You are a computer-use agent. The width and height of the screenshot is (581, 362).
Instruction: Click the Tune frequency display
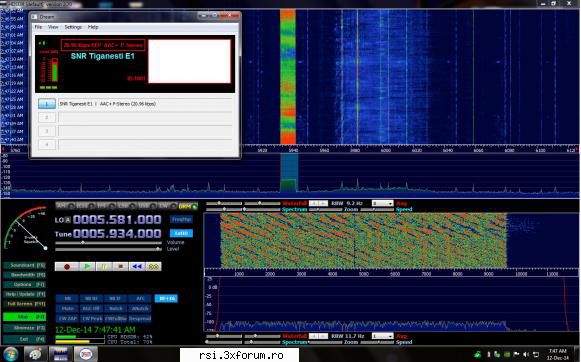pos(117,234)
